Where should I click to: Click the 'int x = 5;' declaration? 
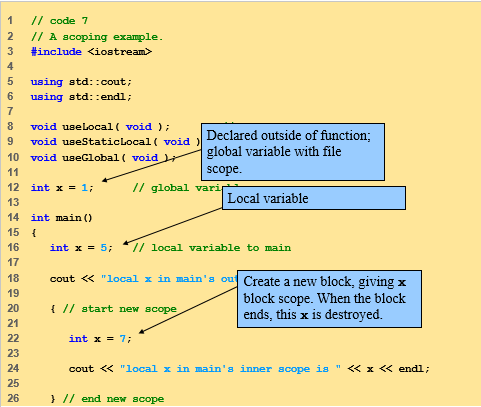(x=81, y=248)
